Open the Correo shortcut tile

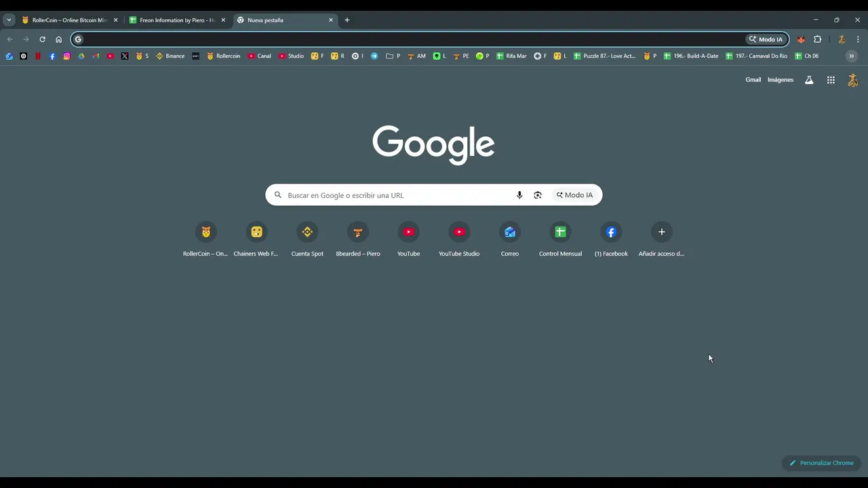(x=510, y=240)
